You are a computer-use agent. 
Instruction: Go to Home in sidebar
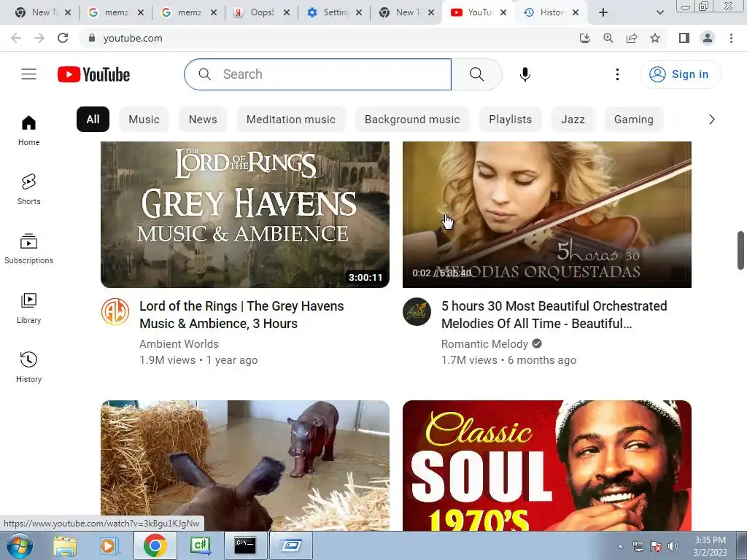tap(28, 131)
